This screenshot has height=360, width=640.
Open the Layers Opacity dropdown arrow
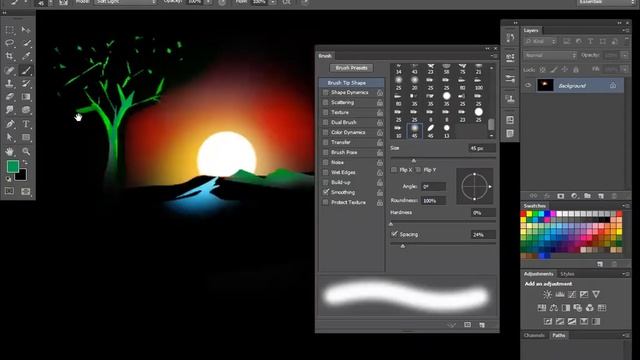pyautogui.click(x=625, y=55)
